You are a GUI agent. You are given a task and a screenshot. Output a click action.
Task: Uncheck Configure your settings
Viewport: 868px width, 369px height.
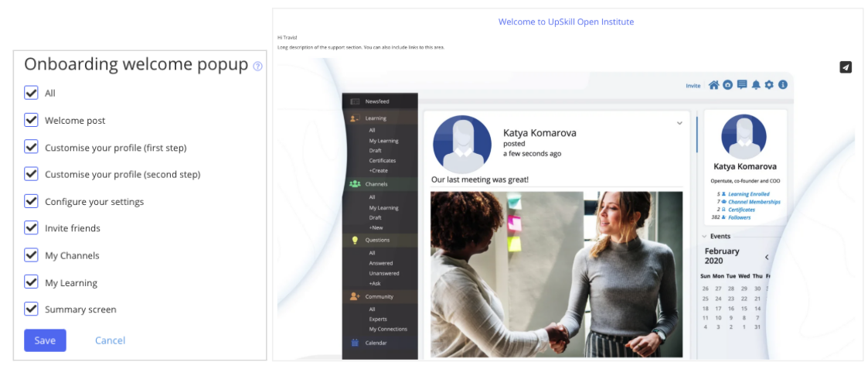(31, 200)
